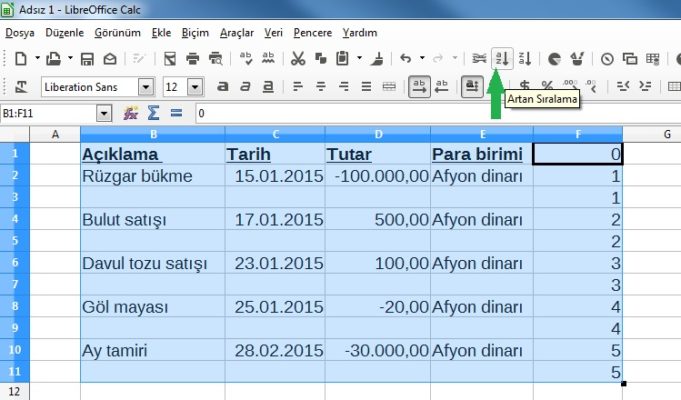Toggle italic formatting
Screen dimensions: 681x400
pyautogui.click(x=246, y=87)
